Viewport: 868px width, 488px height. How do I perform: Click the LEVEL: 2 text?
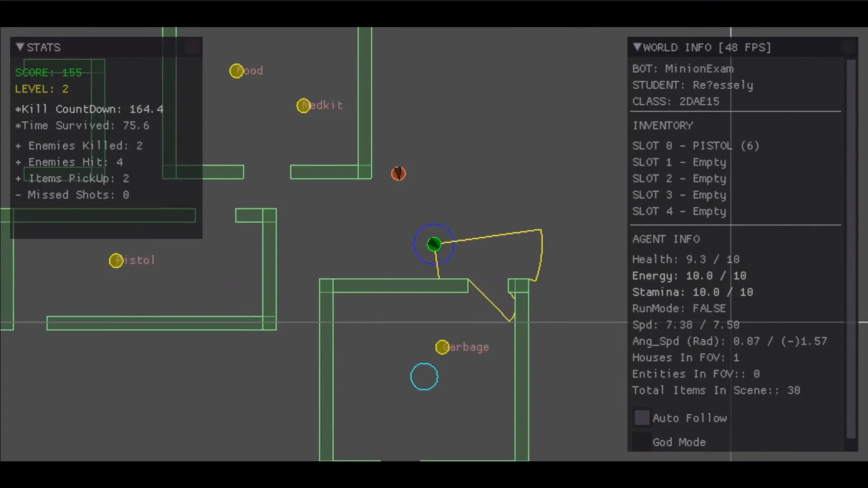click(42, 89)
